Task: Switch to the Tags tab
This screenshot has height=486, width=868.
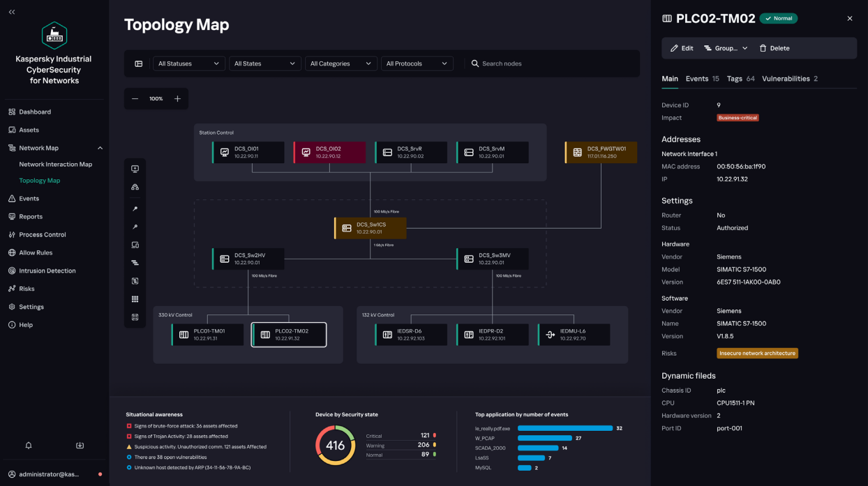Action: (x=740, y=79)
